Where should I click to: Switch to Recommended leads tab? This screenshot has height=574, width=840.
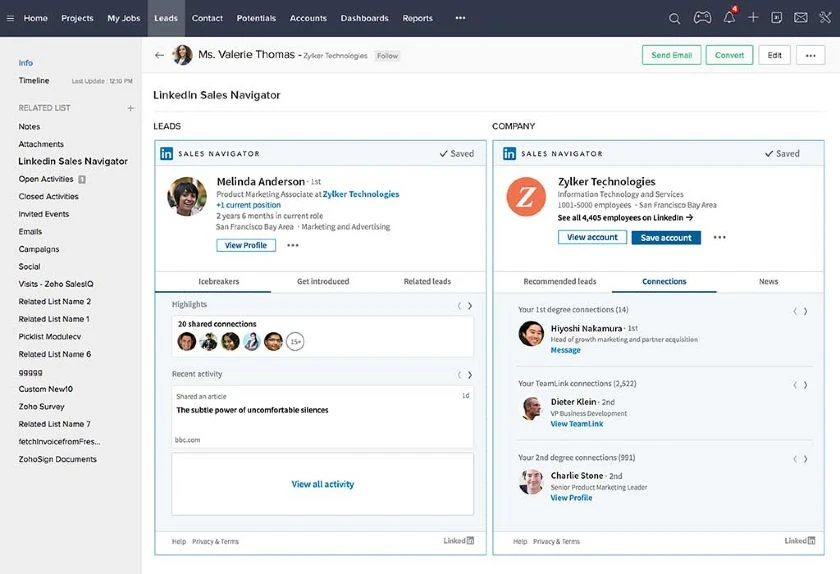tap(560, 281)
